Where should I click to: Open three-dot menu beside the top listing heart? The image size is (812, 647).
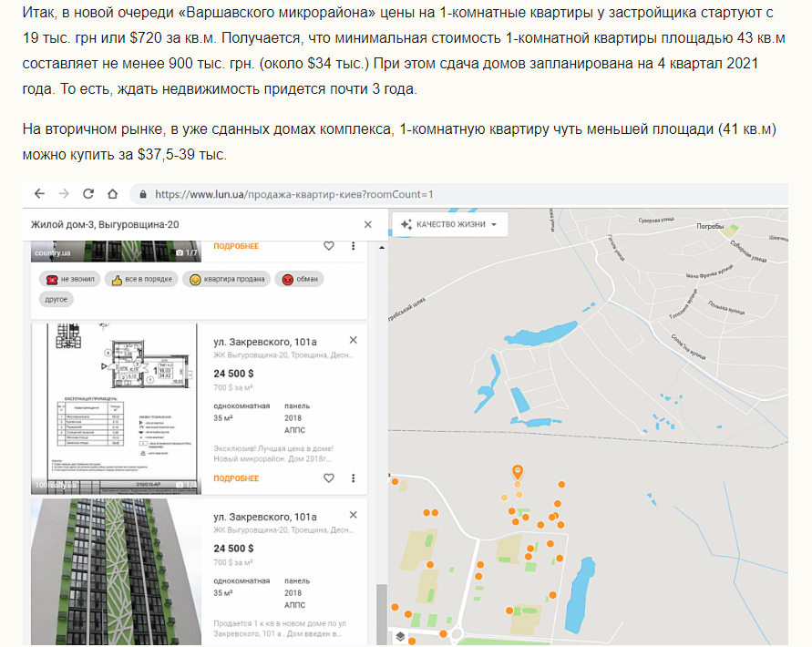click(x=353, y=246)
